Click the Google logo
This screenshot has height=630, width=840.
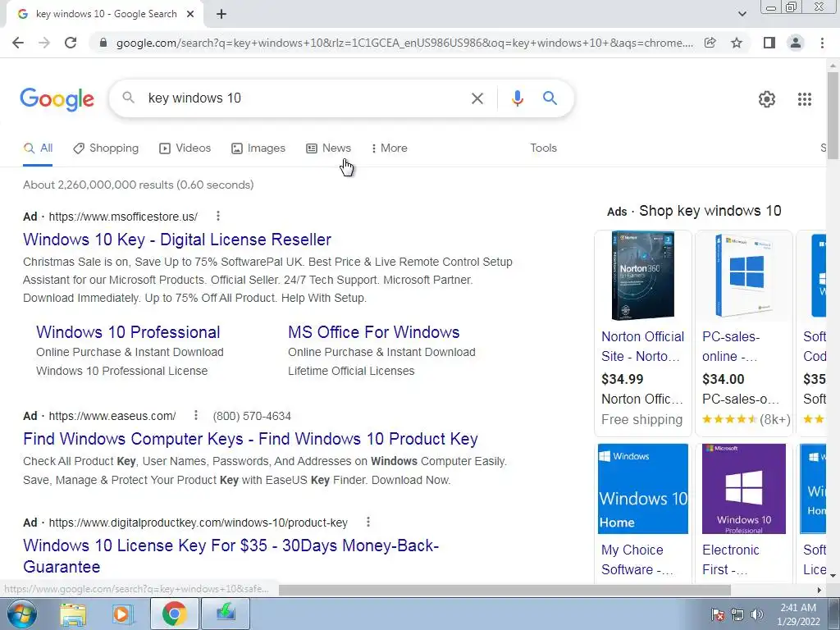coord(57,99)
